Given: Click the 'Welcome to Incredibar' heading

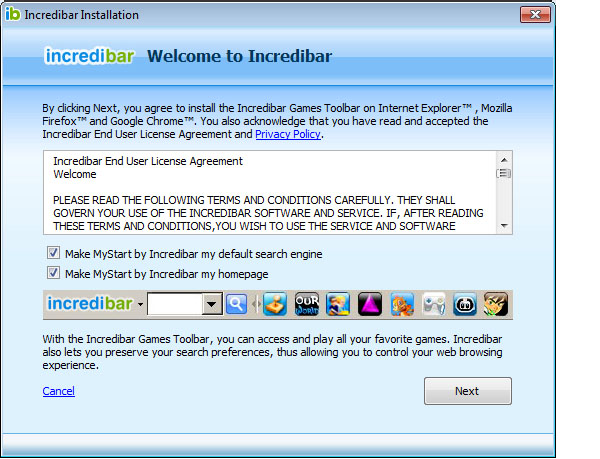Looking at the screenshot, I should pyautogui.click(x=240, y=56).
